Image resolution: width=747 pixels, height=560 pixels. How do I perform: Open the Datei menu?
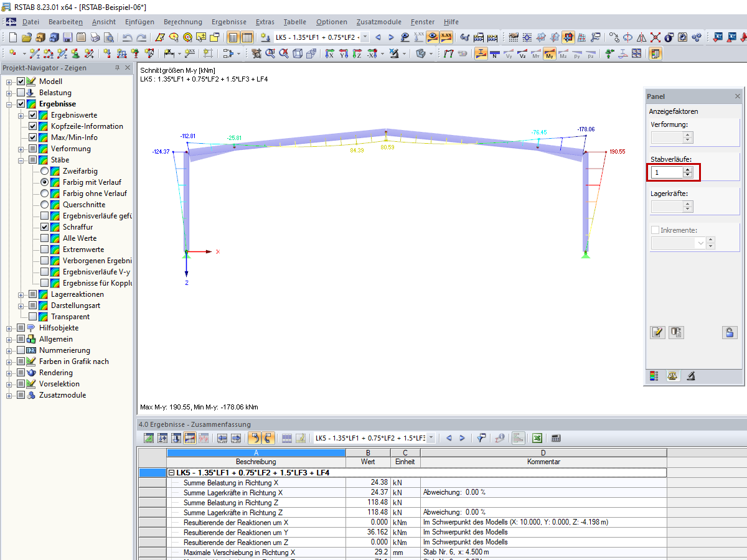click(x=31, y=22)
